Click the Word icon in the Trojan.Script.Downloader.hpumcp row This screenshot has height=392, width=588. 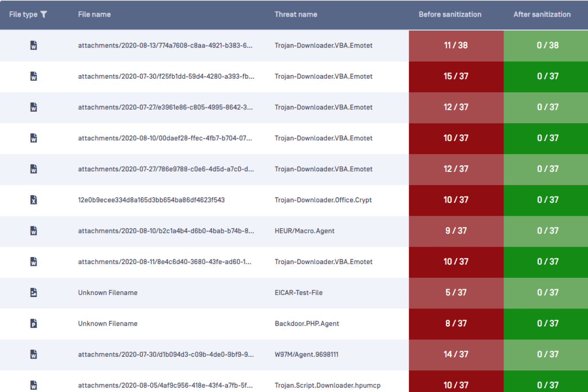click(x=33, y=385)
